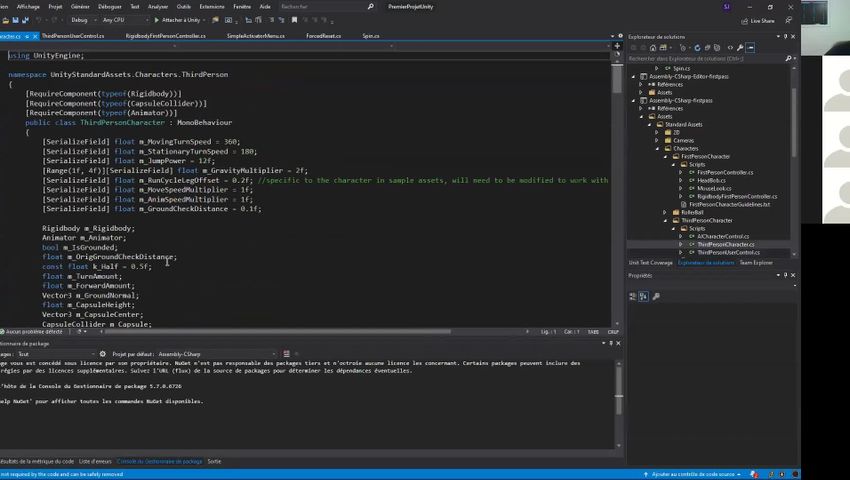This screenshot has height=480, width=850.
Task: Switch to ThirdPersonUserControl.cs tab
Action: click(73, 36)
